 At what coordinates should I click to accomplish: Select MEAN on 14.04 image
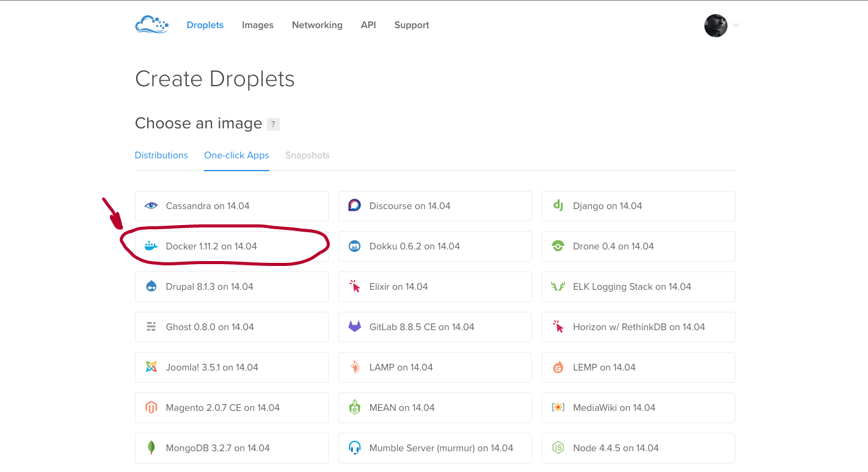(435, 408)
